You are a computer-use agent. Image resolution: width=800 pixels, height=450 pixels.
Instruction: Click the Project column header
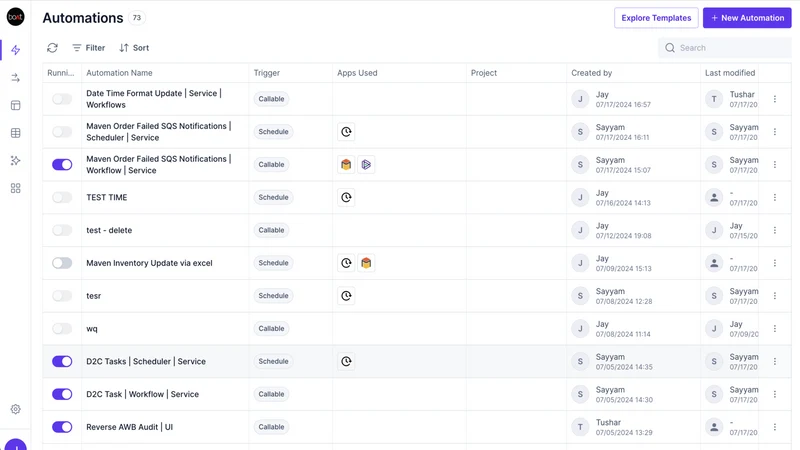coord(484,73)
